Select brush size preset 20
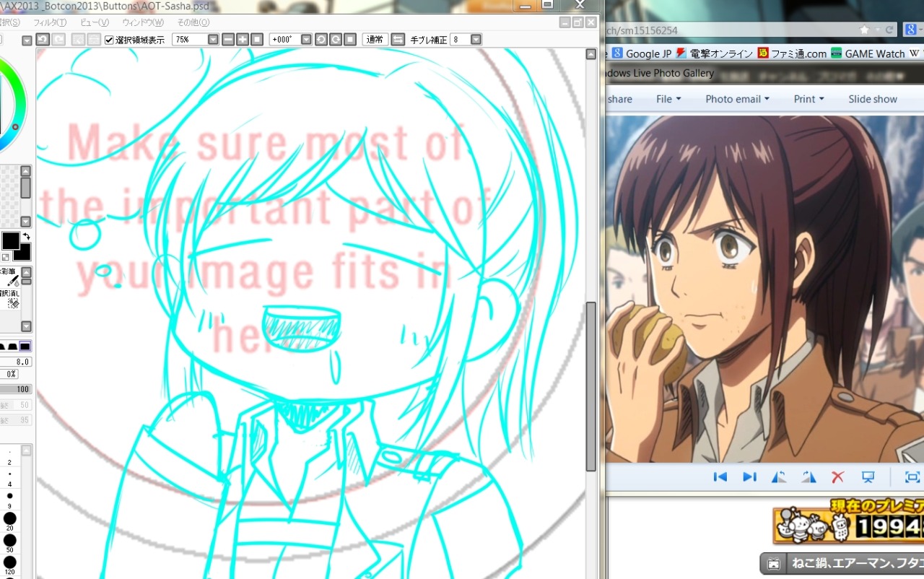This screenshot has width=924, height=579. click(x=9, y=523)
